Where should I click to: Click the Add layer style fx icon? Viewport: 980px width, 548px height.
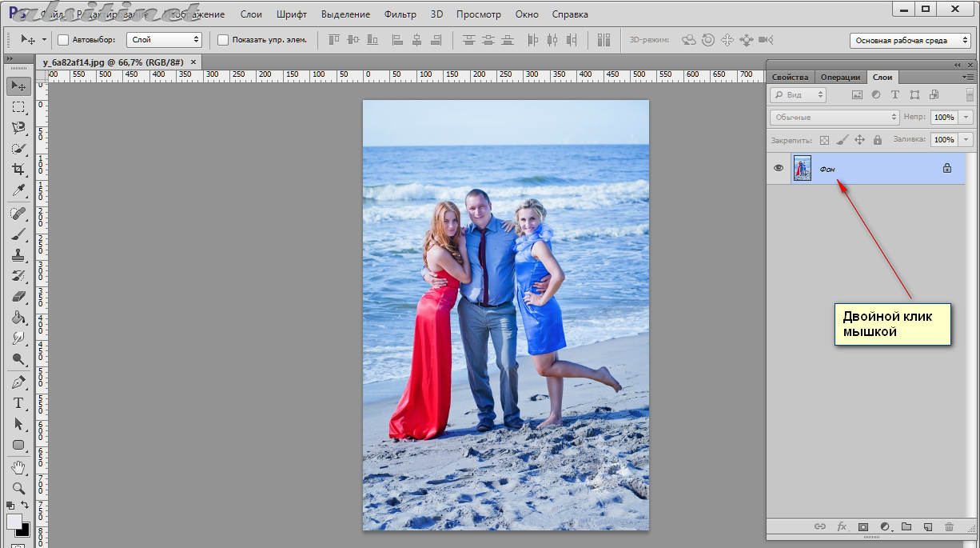[842, 527]
